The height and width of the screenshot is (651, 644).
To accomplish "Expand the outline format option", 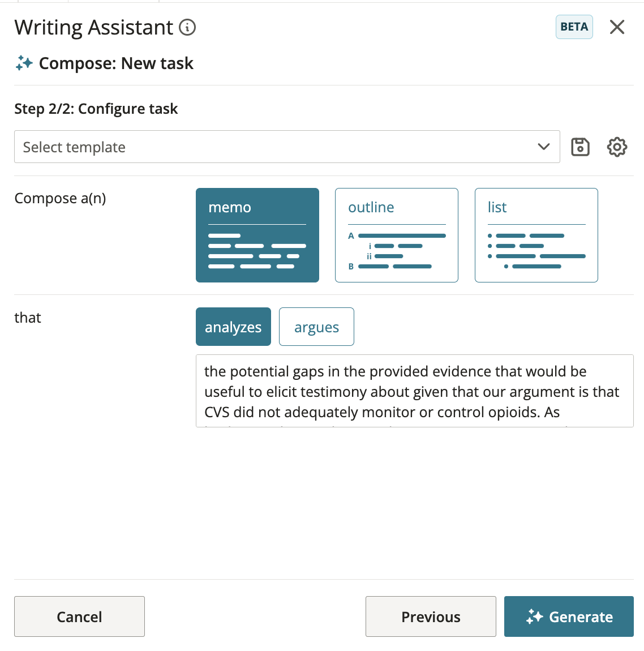I will point(396,235).
